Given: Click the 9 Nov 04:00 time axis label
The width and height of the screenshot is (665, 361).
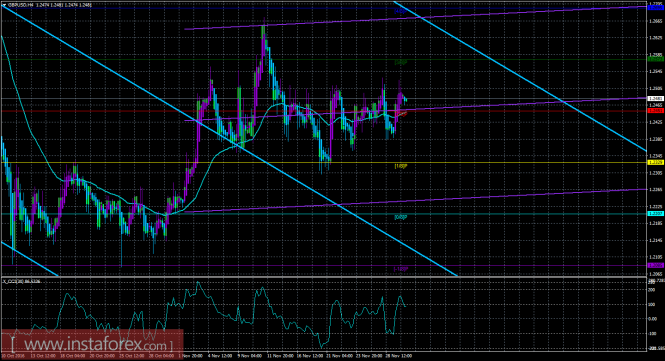Looking at the screenshot, I should coord(249,356).
